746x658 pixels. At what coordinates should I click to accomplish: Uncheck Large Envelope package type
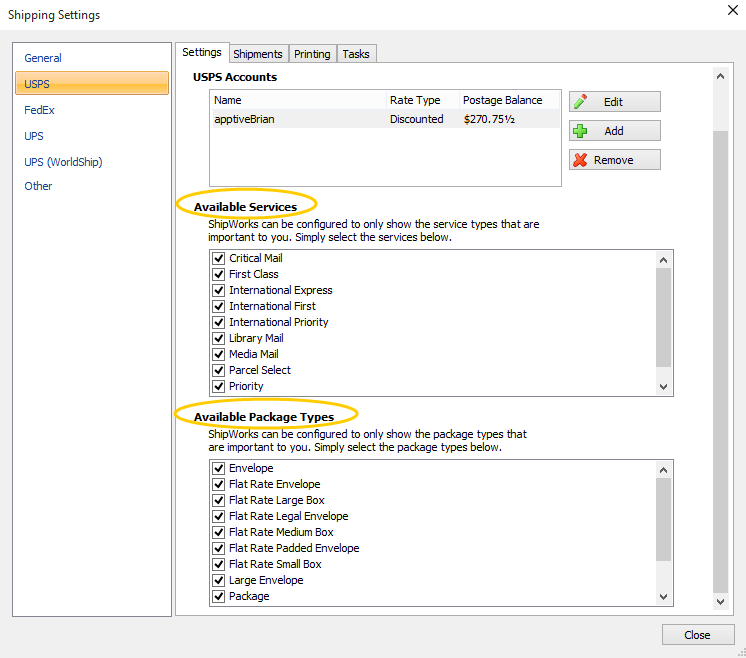(218, 580)
